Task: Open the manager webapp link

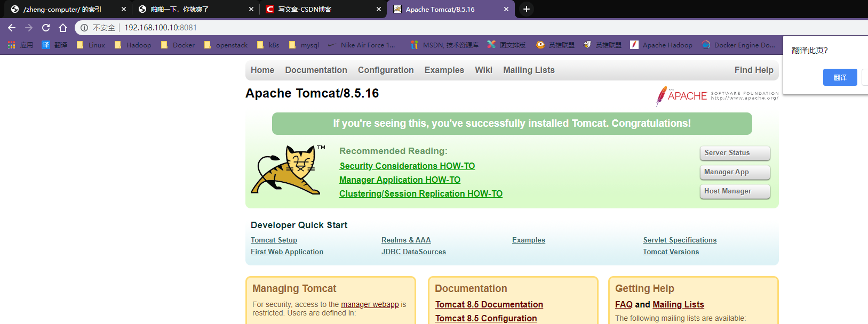Action: [x=370, y=304]
